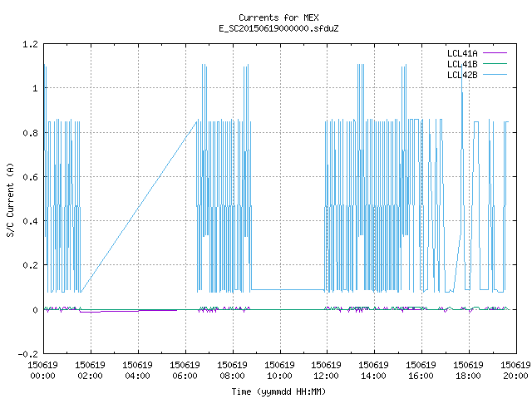Click the y-axis value 0.2
The image size is (532, 399).
pos(30,265)
